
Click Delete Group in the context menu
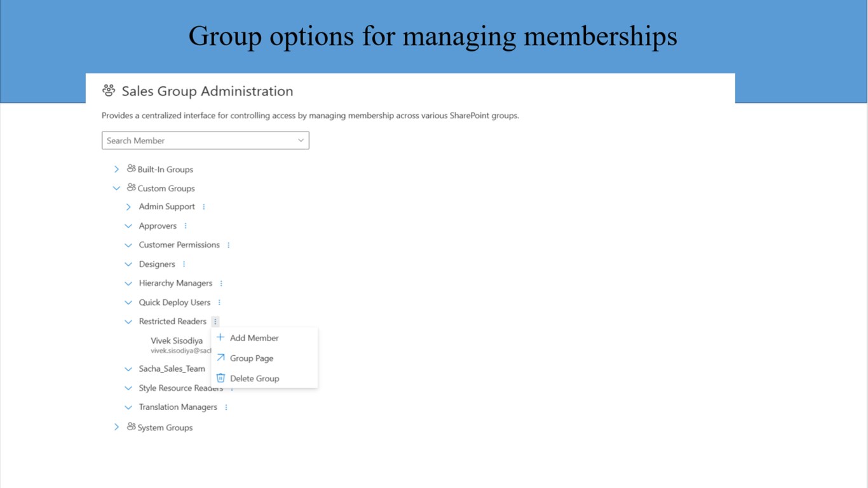pyautogui.click(x=254, y=379)
